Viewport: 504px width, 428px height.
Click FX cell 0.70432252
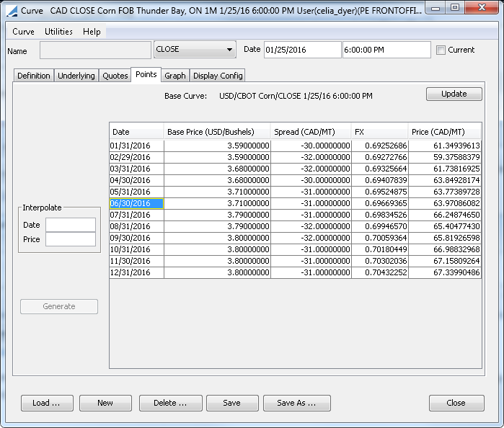(379, 272)
